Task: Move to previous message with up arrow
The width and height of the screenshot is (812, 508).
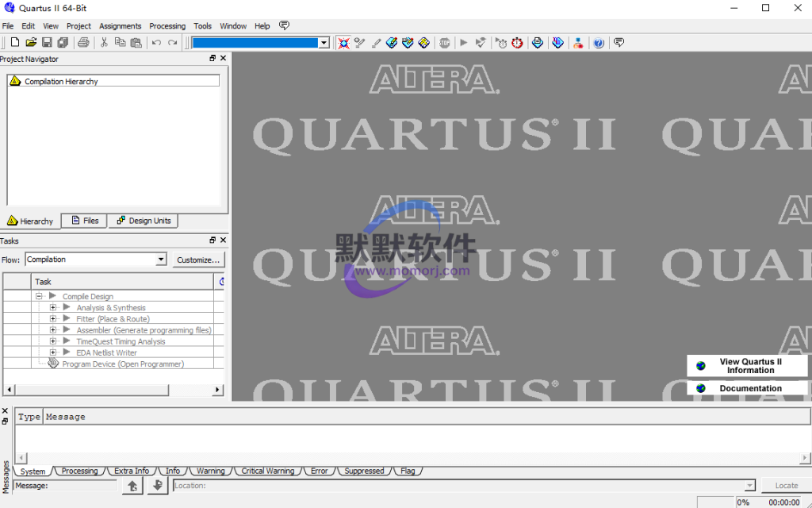Action: (132, 486)
